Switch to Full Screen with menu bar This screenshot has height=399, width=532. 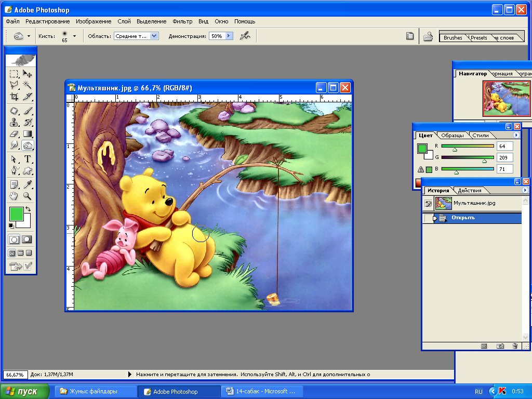20,253
